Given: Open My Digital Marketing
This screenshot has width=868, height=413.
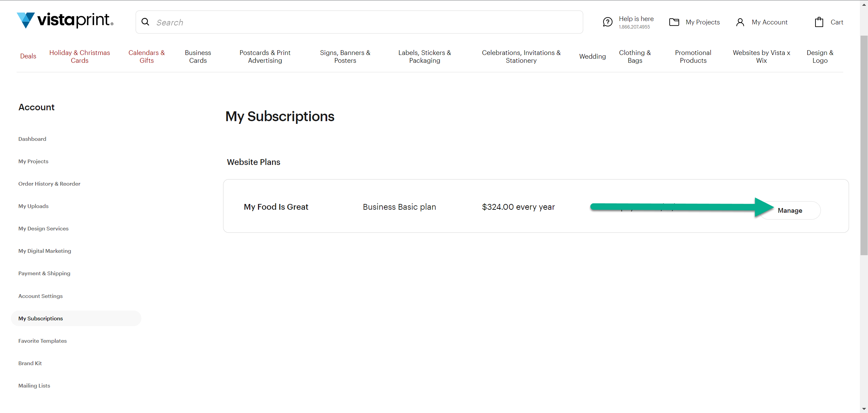Looking at the screenshot, I should click(x=45, y=251).
